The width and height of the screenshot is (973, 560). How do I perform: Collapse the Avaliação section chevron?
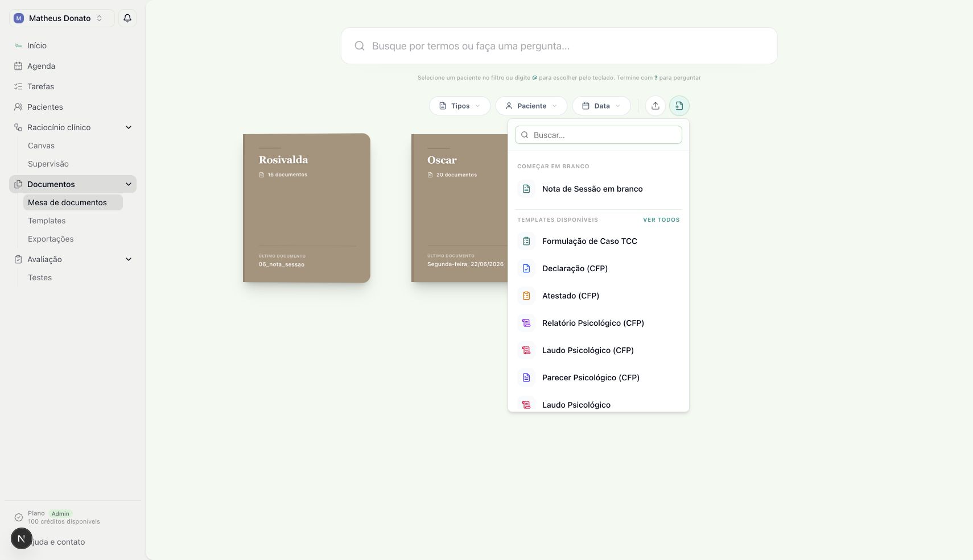click(129, 259)
